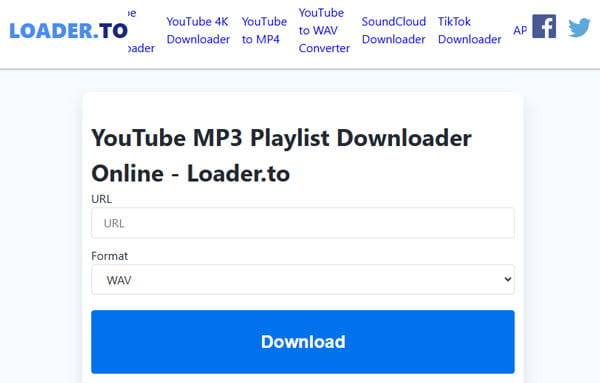Click the YouTube MP3 Playlist Downloader heading
Viewport: 600px width, 383px height.
coord(281,156)
